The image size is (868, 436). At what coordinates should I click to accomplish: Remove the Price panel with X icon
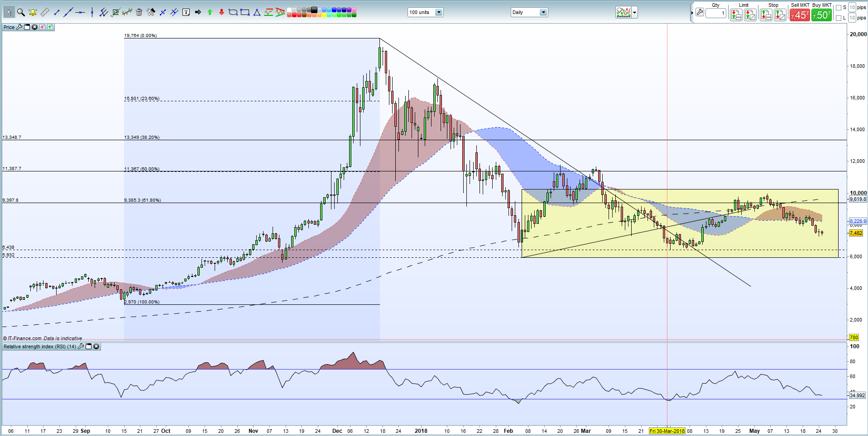click(x=34, y=27)
